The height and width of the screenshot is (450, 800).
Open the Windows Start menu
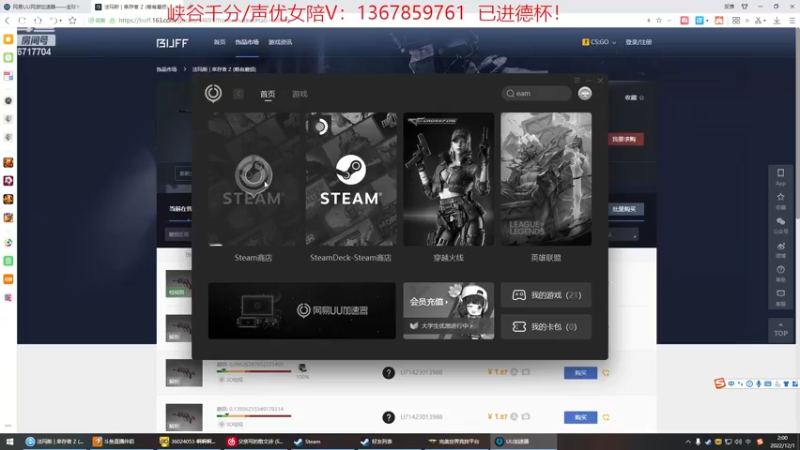(x=9, y=442)
